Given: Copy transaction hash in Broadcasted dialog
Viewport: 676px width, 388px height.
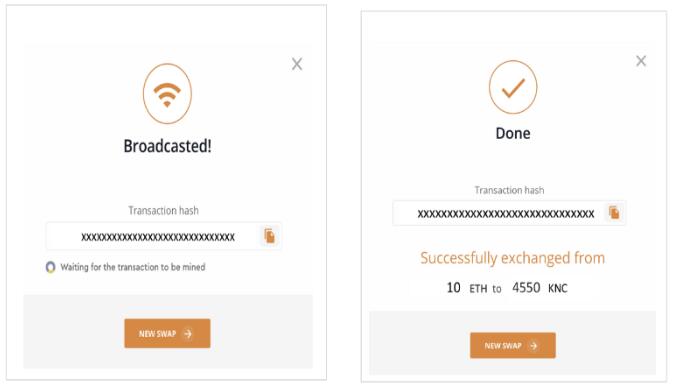Looking at the screenshot, I should tap(269, 236).
